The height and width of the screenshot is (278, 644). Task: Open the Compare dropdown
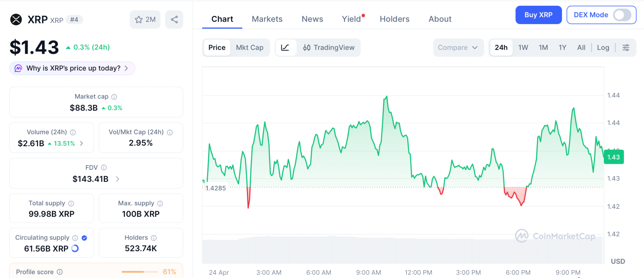tap(458, 47)
